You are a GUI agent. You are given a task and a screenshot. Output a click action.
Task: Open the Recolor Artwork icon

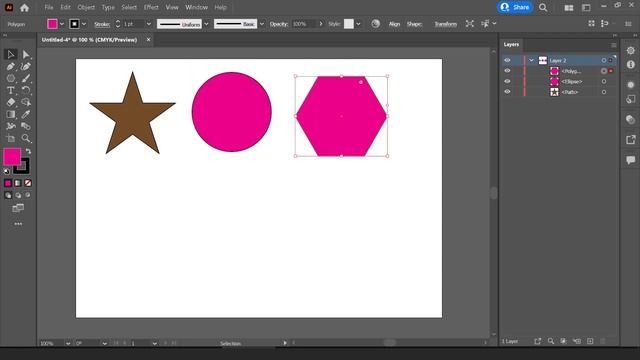[x=376, y=24]
